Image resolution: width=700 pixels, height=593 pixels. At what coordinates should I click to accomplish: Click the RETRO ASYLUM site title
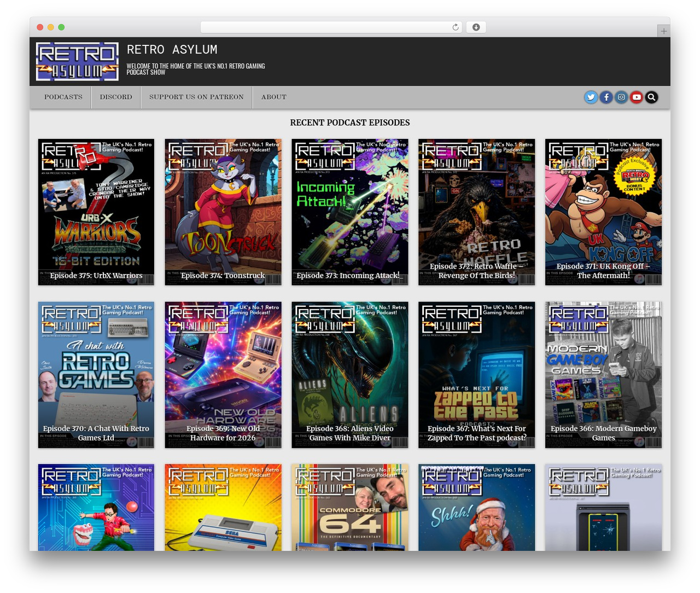click(x=172, y=49)
